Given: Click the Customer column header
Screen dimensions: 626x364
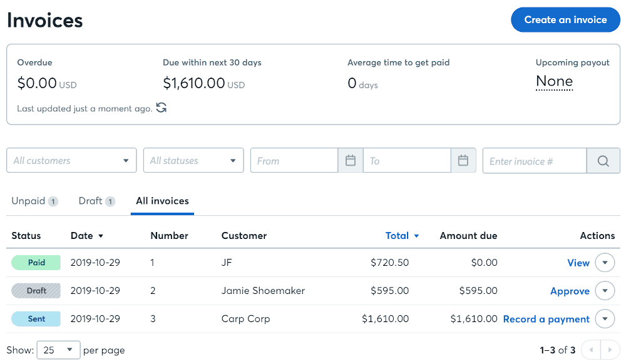Looking at the screenshot, I should click(244, 236).
